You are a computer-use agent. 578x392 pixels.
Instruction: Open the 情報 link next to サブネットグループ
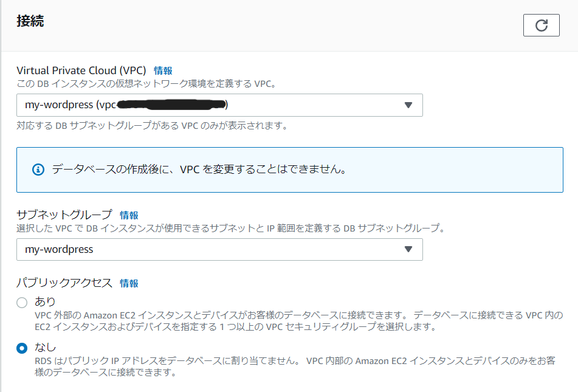(x=129, y=215)
